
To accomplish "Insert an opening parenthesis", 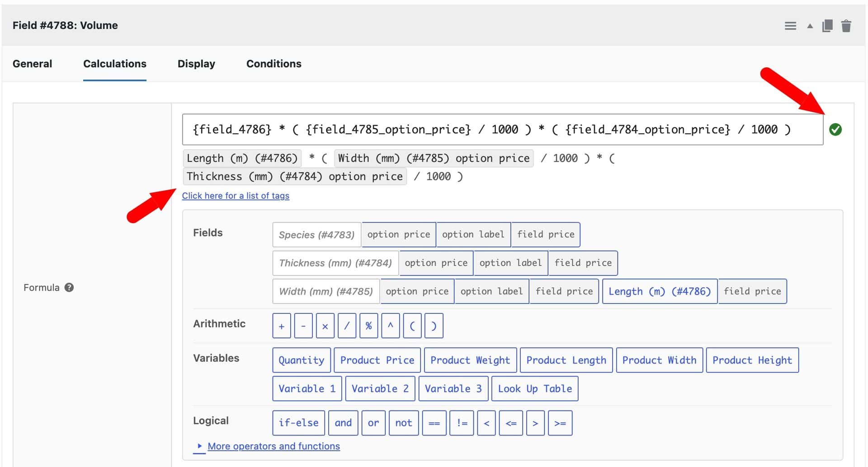I will pyautogui.click(x=412, y=326).
